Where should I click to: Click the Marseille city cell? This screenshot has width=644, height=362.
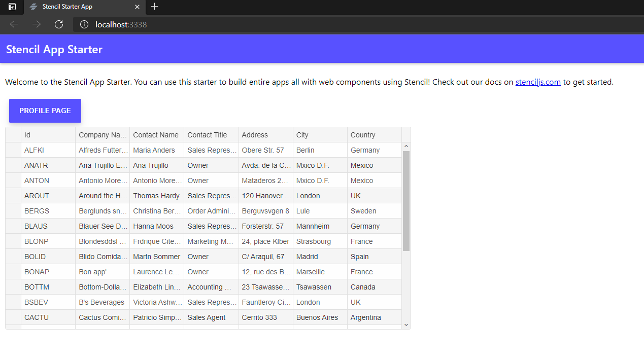[x=320, y=272]
